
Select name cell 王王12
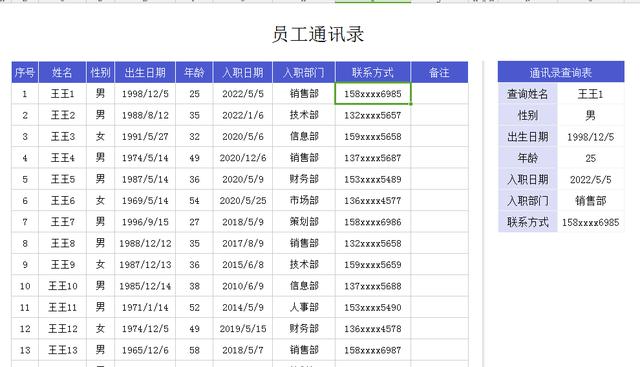pos(62,329)
